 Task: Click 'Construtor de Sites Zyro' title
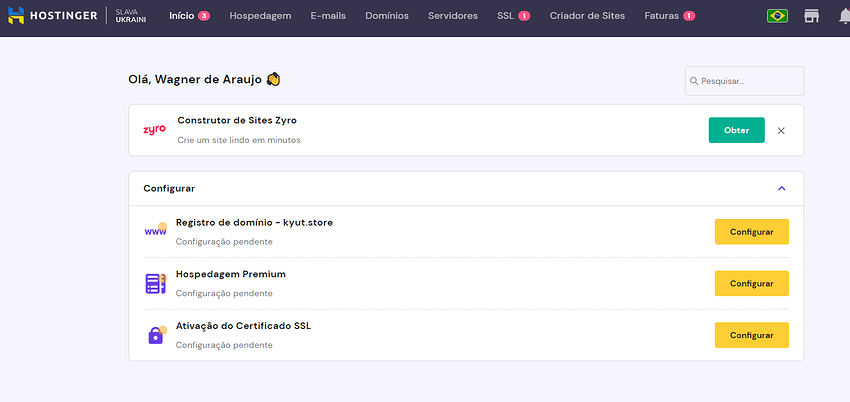click(x=237, y=120)
